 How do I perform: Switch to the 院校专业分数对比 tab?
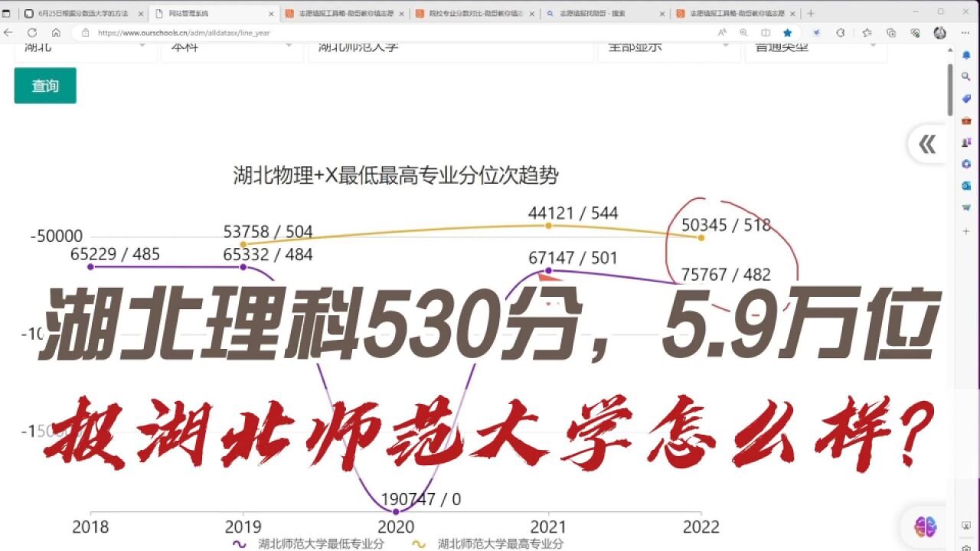475,13
